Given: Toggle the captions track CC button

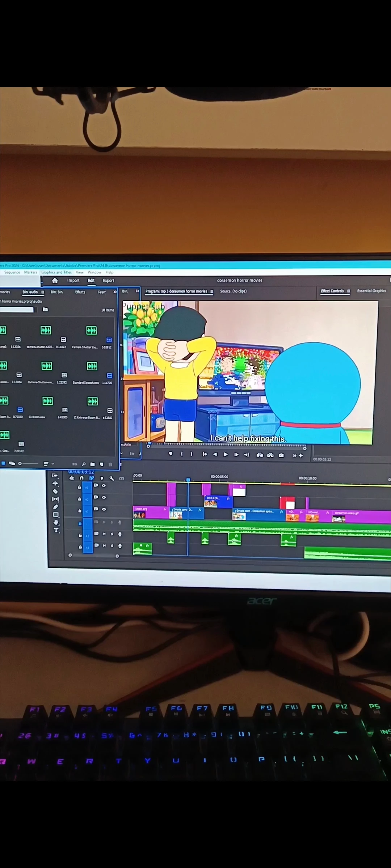Looking at the screenshot, I should coord(122,479).
